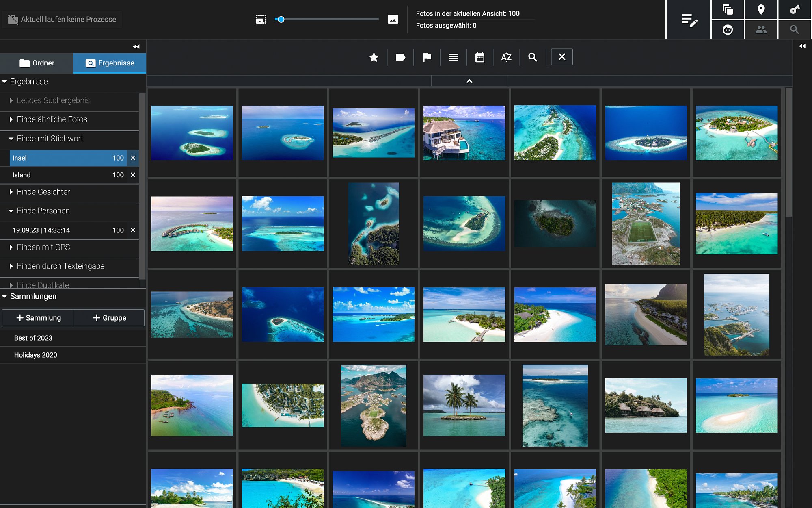Click 'Fotos in der aktuellen Ansicht: 100' text
The height and width of the screenshot is (508, 812).
468,13
